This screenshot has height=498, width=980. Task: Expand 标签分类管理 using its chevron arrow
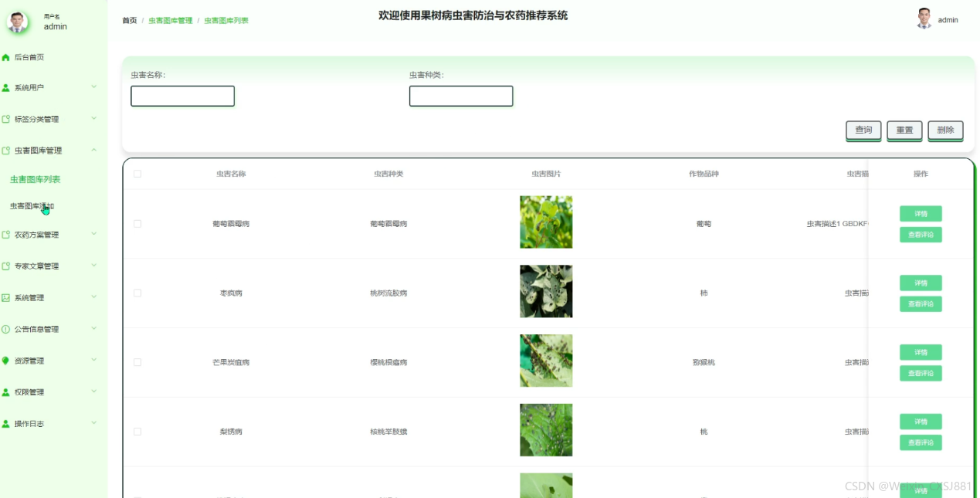point(94,118)
